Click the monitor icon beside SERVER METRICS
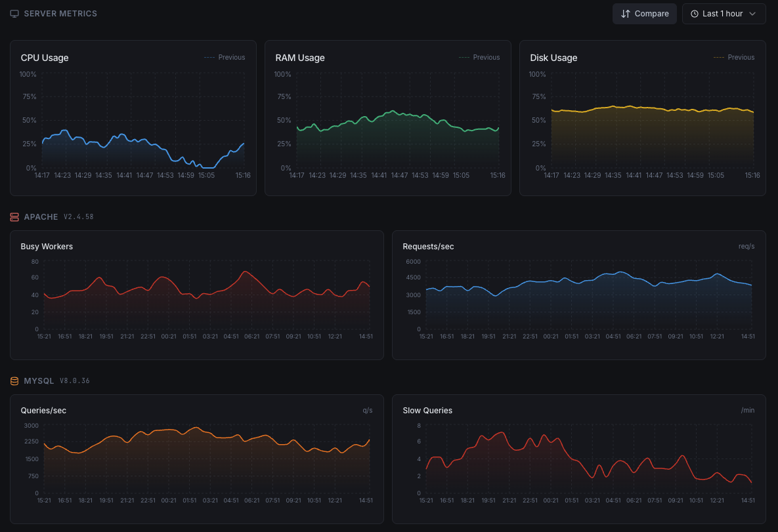778x532 pixels. pyautogui.click(x=14, y=13)
